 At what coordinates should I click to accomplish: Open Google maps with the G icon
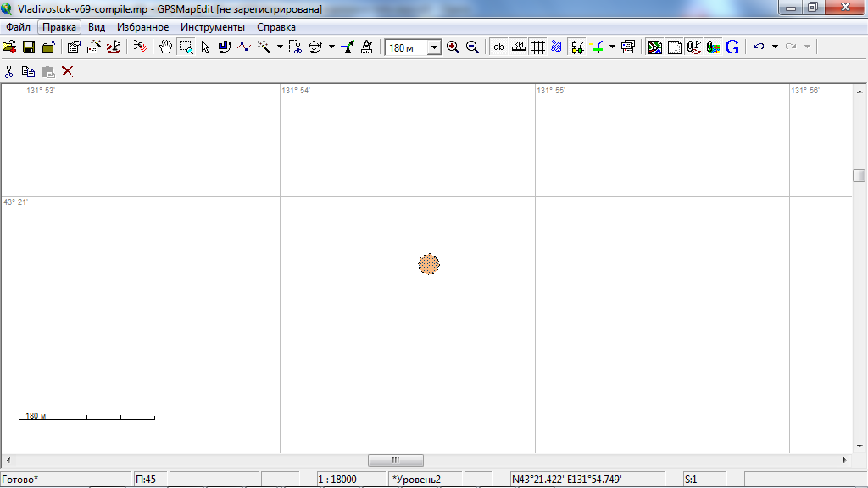732,47
